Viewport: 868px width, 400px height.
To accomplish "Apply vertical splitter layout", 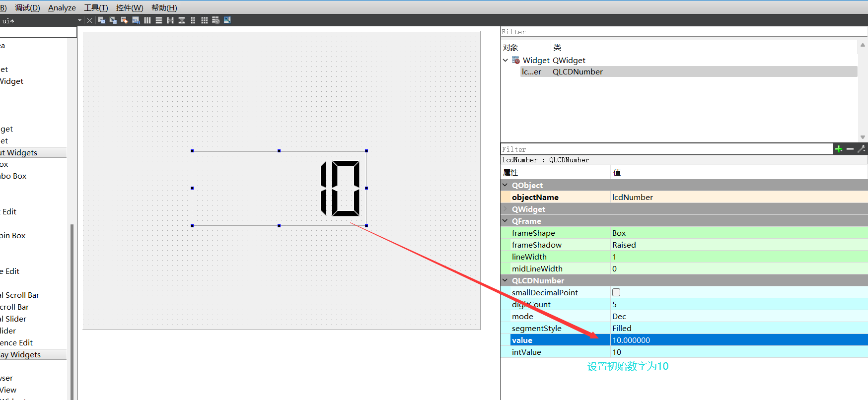I will click(x=182, y=20).
